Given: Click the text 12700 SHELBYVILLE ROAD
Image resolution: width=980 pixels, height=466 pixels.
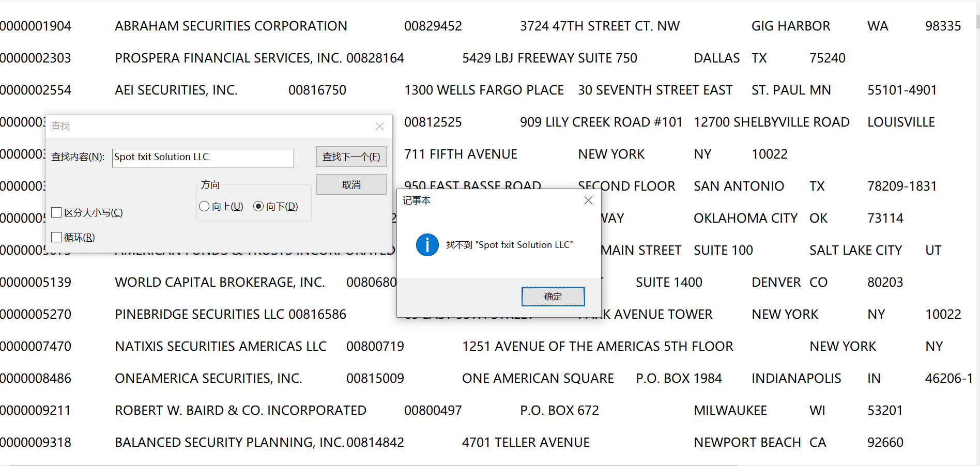Looking at the screenshot, I should pos(772,122).
